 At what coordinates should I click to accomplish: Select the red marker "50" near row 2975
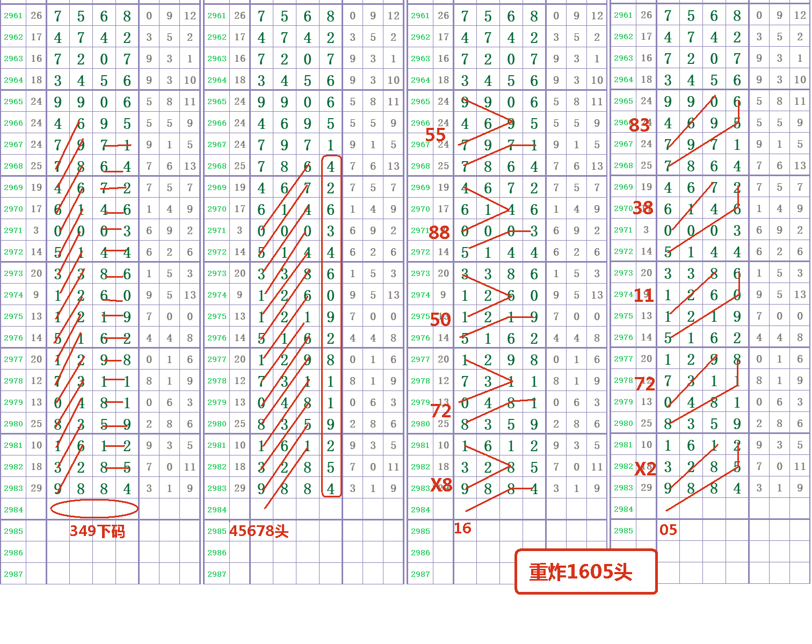point(441,319)
